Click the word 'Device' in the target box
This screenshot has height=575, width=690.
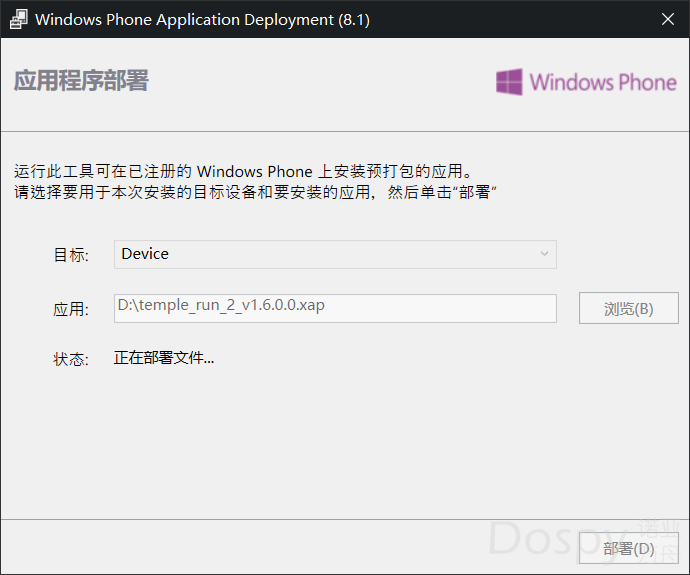click(x=145, y=254)
